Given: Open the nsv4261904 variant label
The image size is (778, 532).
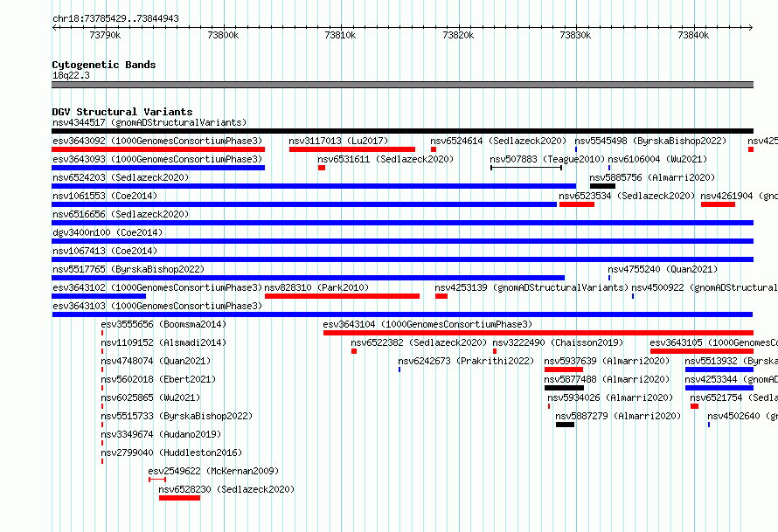Looking at the screenshot, I should tap(739, 196).
